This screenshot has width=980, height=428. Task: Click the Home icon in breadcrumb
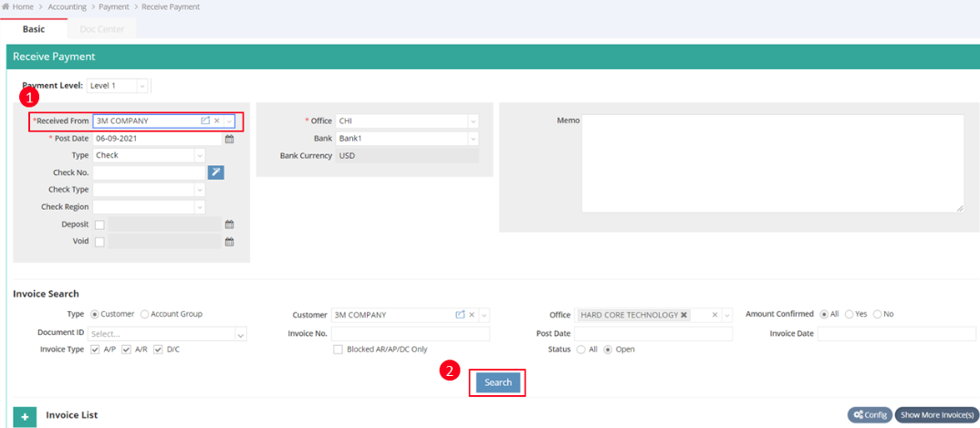(6, 7)
